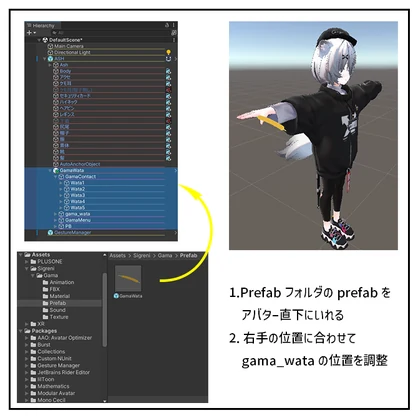Screen dimensions: 418x418
Task: Expand the PB object
Action: pos(56,226)
